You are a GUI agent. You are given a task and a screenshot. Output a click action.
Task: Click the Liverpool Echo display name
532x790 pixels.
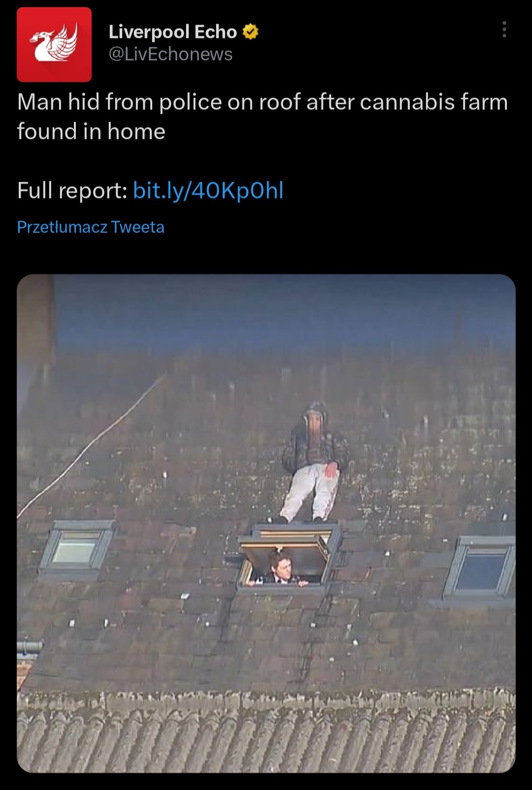pos(172,32)
